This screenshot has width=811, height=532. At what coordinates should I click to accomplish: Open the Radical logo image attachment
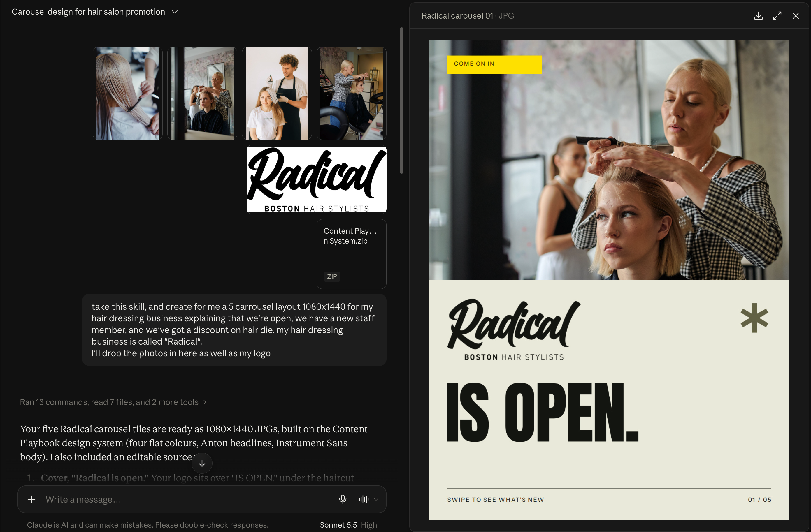tap(316, 179)
